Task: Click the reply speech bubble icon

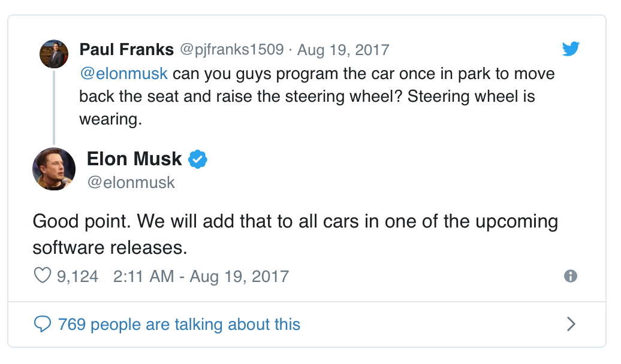Action: point(42,324)
